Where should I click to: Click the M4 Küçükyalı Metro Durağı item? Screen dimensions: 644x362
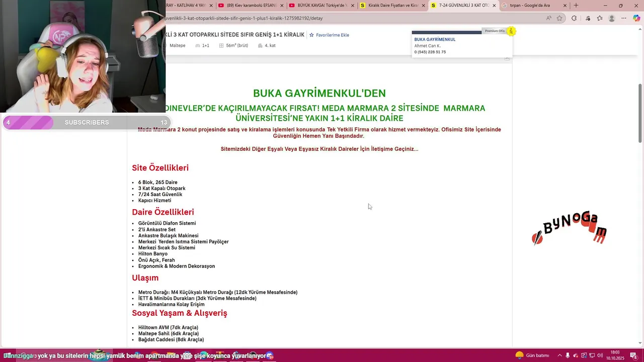tap(218, 293)
